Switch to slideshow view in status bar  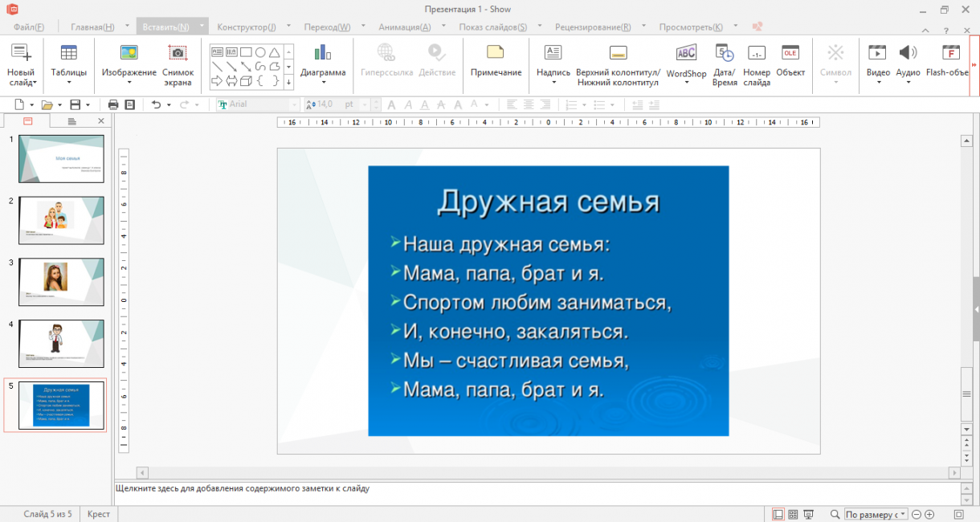[809, 514]
